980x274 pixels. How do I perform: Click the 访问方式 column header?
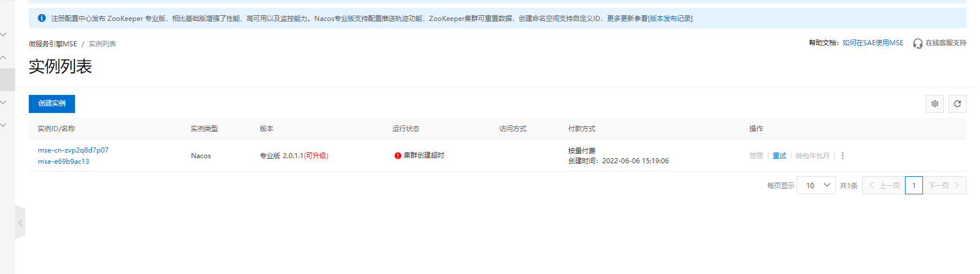[513, 129]
